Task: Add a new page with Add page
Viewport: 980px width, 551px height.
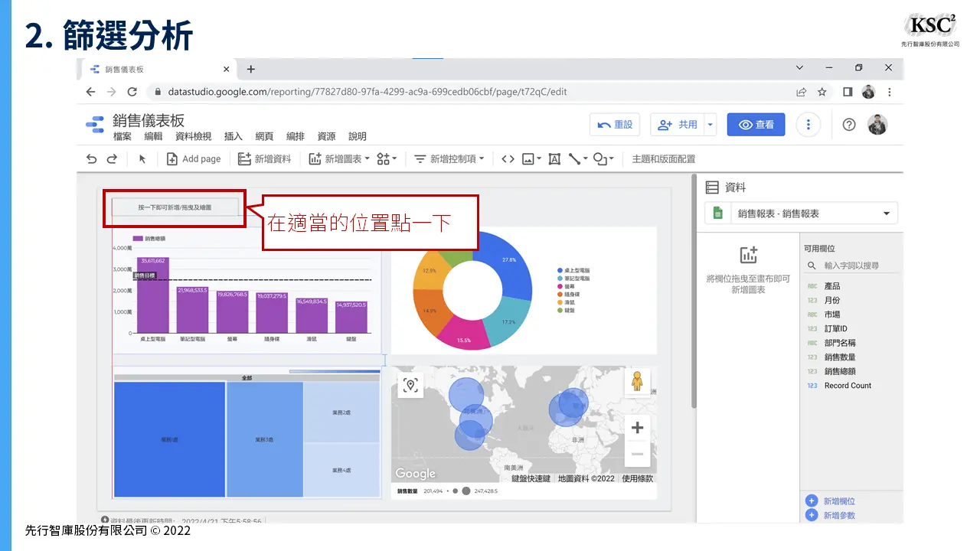Action: (194, 159)
